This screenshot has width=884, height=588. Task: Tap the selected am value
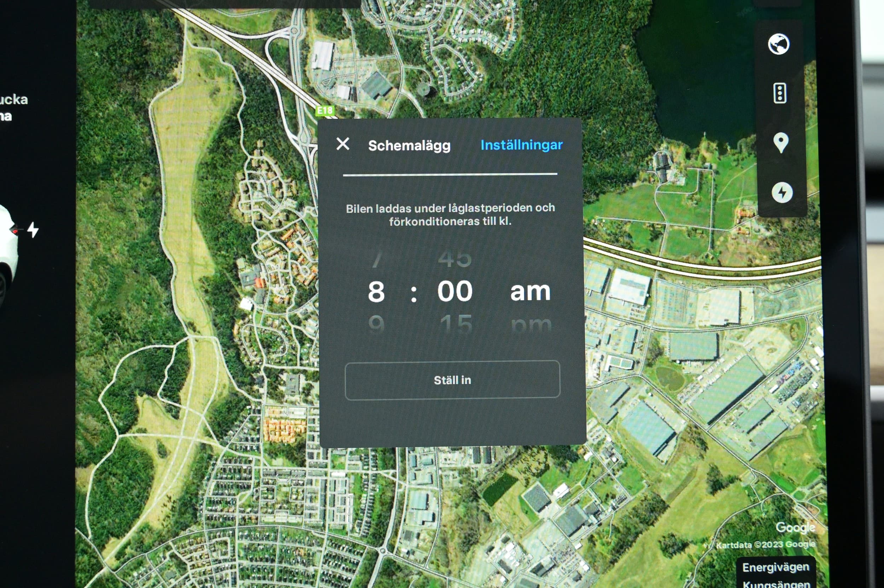tap(530, 291)
